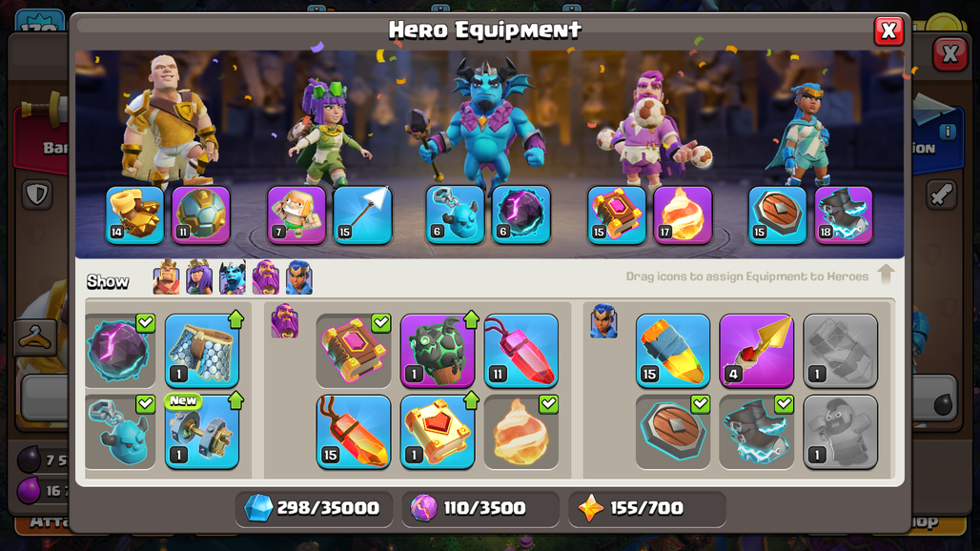980x551 pixels.
Task: Select the level 15 arrow equipment slot
Action: pos(362,214)
